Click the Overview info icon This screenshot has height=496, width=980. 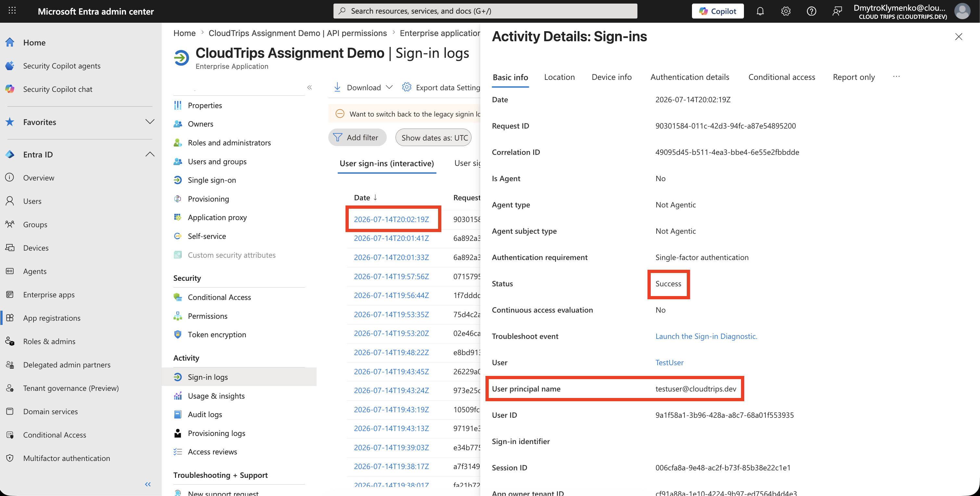tap(10, 177)
